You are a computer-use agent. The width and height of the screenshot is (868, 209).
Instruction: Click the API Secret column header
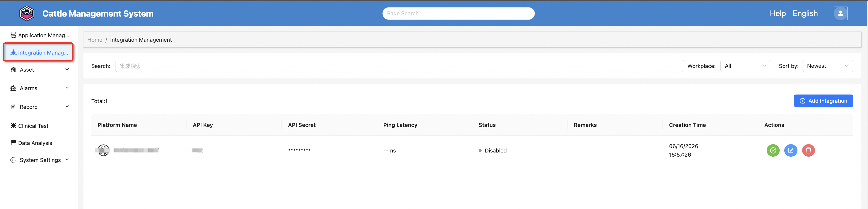click(301, 125)
